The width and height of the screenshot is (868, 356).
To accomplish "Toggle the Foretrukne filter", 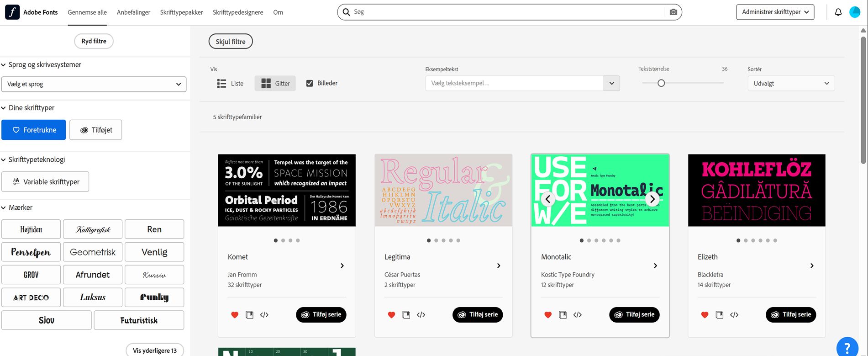I will click(x=34, y=130).
